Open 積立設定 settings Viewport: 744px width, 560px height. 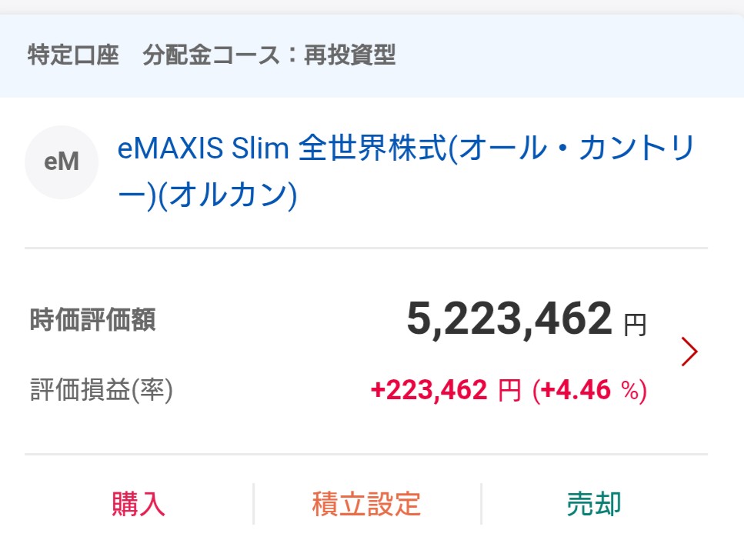366,505
